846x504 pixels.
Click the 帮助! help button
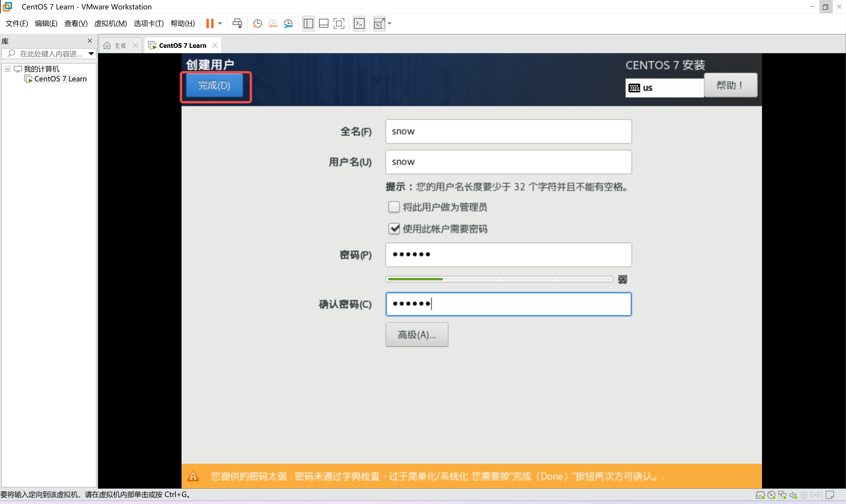[x=730, y=85]
